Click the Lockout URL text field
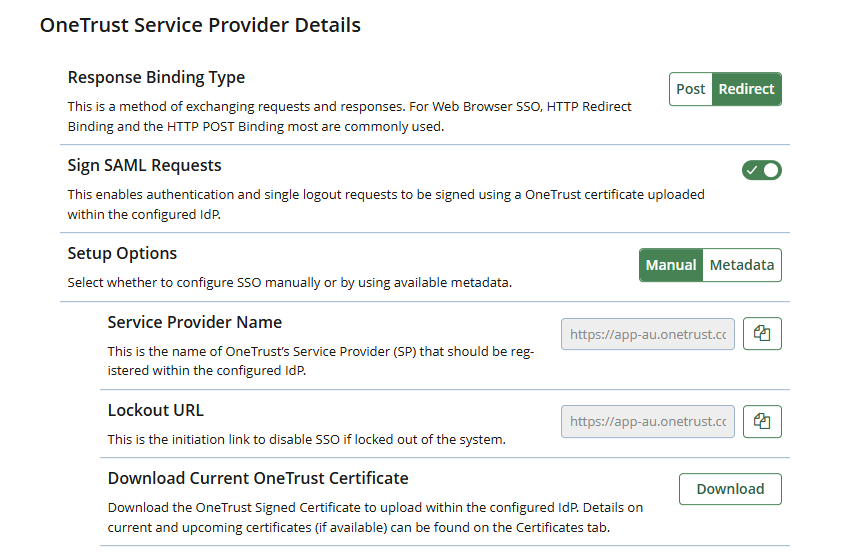The height and width of the screenshot is (553, 850). (x=648, y=421)
